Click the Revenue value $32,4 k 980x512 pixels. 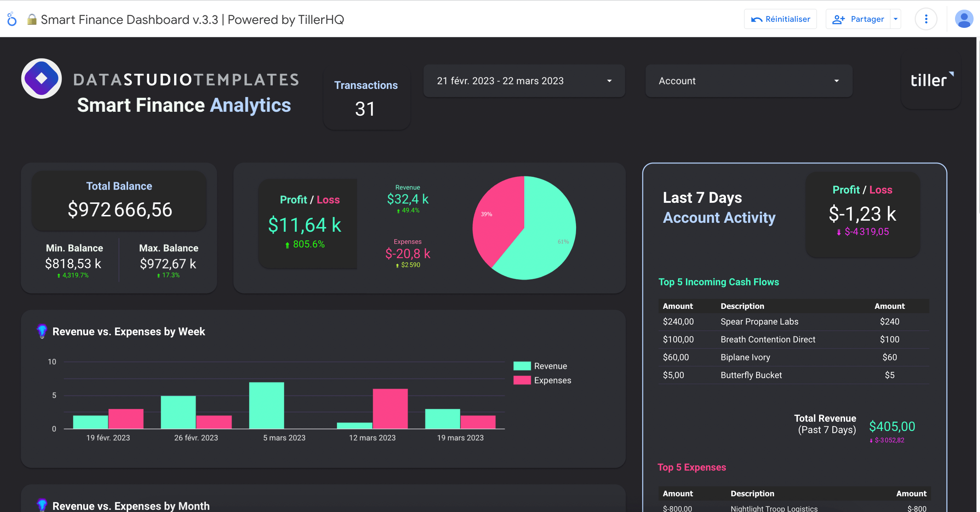click(x=408, y=199)
